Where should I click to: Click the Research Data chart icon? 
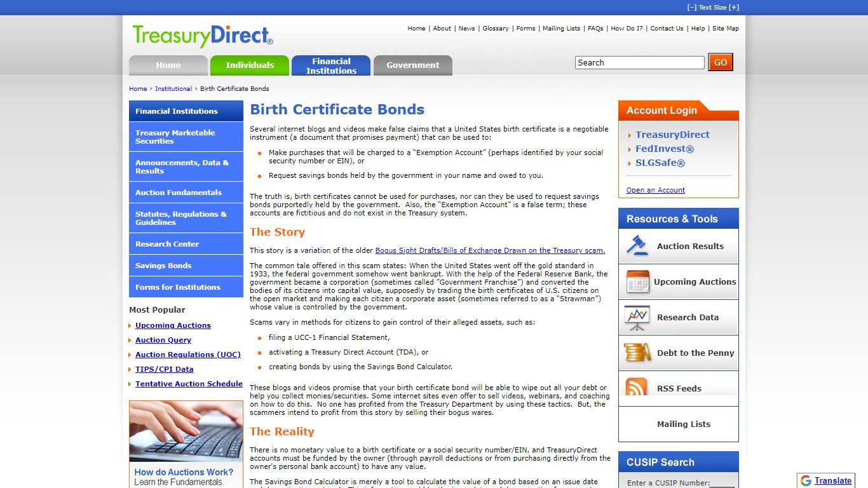[x=637, y=317]
